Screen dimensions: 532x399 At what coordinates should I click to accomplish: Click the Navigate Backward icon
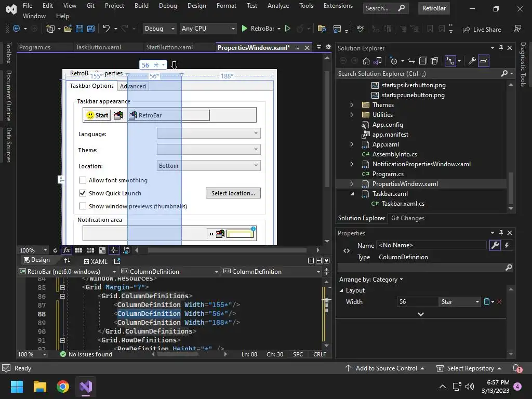(x=16, y=29)
